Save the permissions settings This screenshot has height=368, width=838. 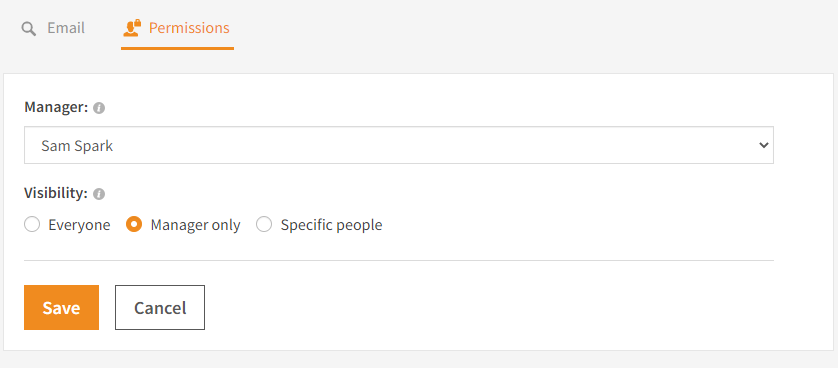(61, 308)
